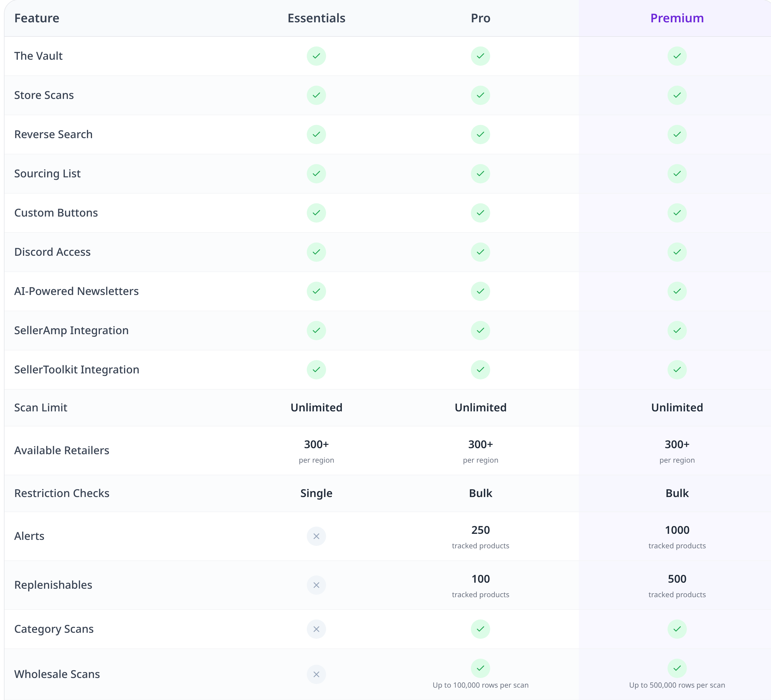
Task: Click Category Scans checkmark under Pro
Action: pos(480,629)
